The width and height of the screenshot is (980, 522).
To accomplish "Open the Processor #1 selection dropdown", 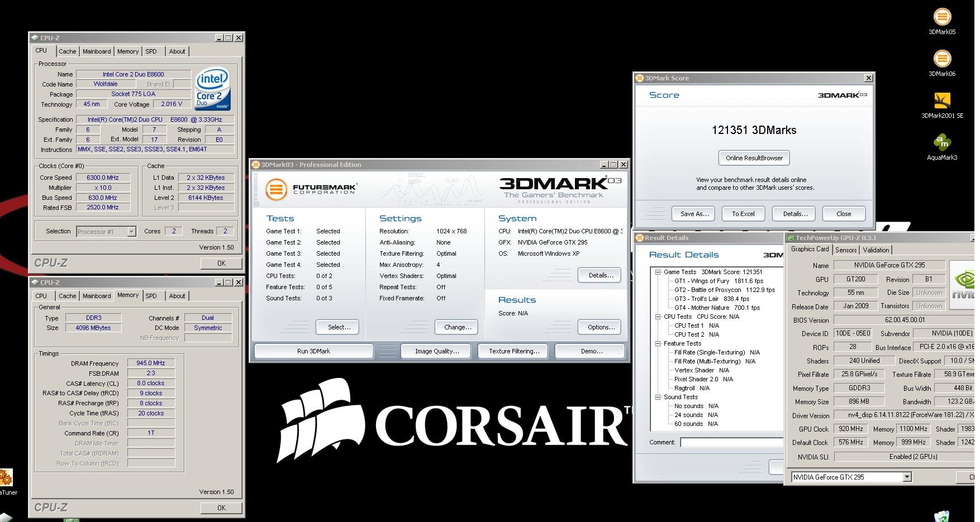I will (x=131, y=232).
